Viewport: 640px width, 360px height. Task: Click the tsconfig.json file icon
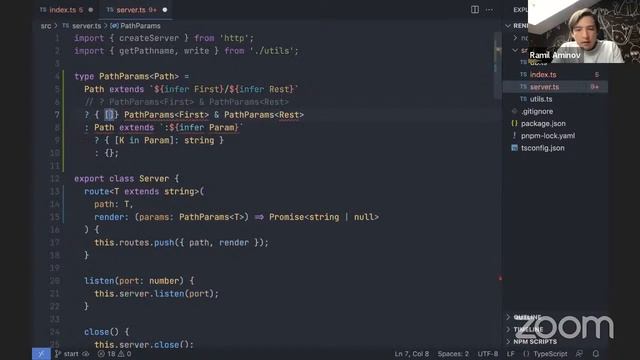coord(514,148)
